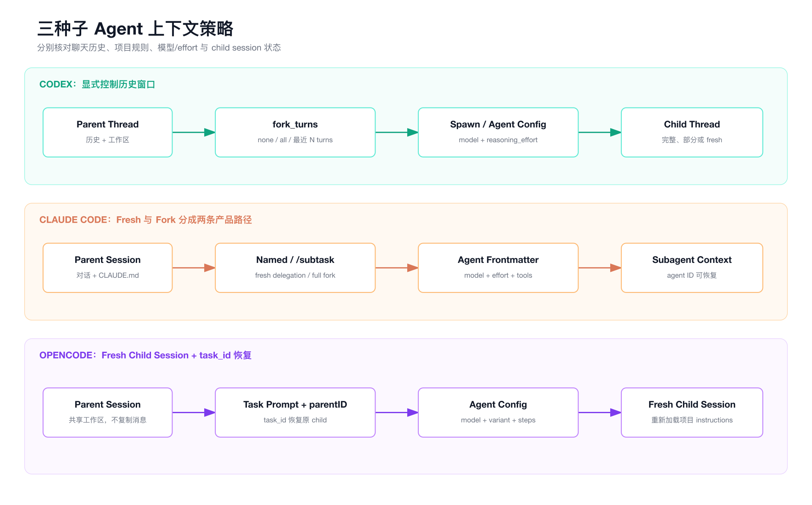Viewport: 812px width, 505px height.
Task: Click the model + variant + steps caption
Action: [x=498, y=420]
